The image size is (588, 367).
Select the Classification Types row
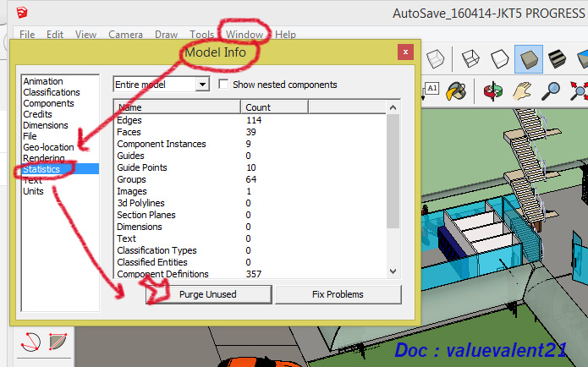point(250,250)
